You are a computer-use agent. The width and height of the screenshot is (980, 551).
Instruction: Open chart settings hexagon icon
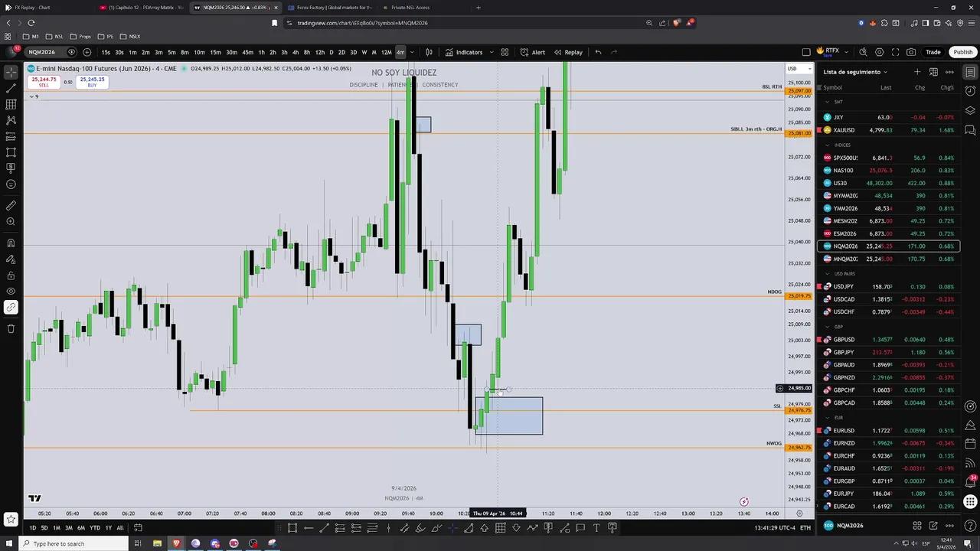tap(879, 52)
